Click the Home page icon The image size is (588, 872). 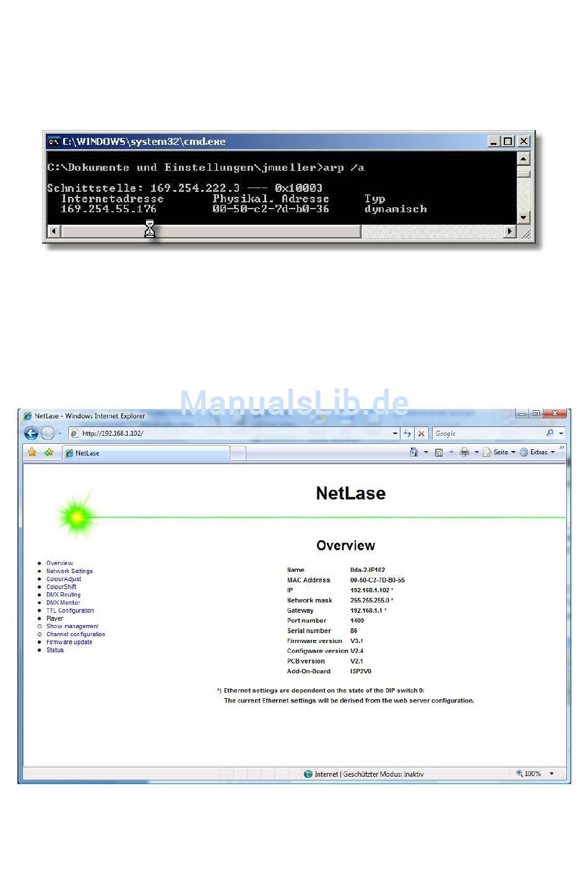(414, 452)
